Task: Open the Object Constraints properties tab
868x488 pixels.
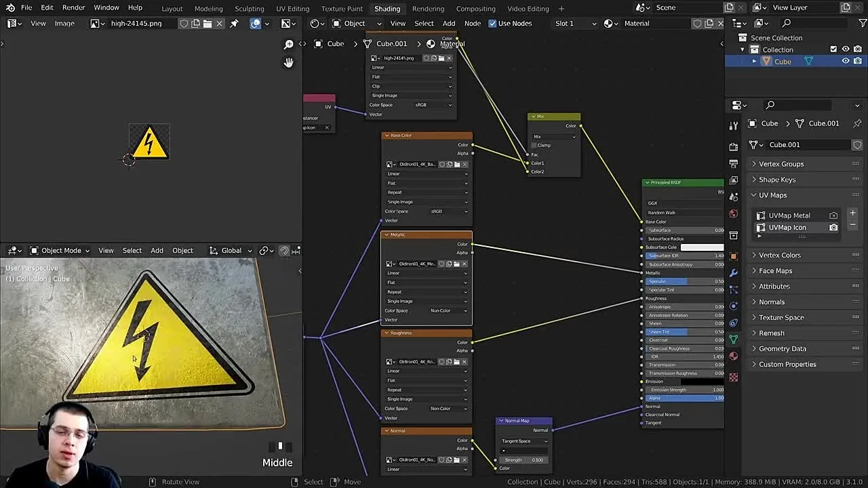Action: coord(733,323)
